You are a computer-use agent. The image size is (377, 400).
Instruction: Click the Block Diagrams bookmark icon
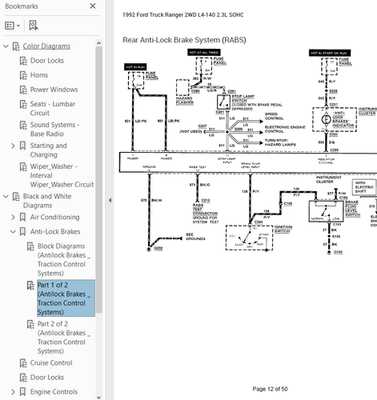tap(30, 247)
